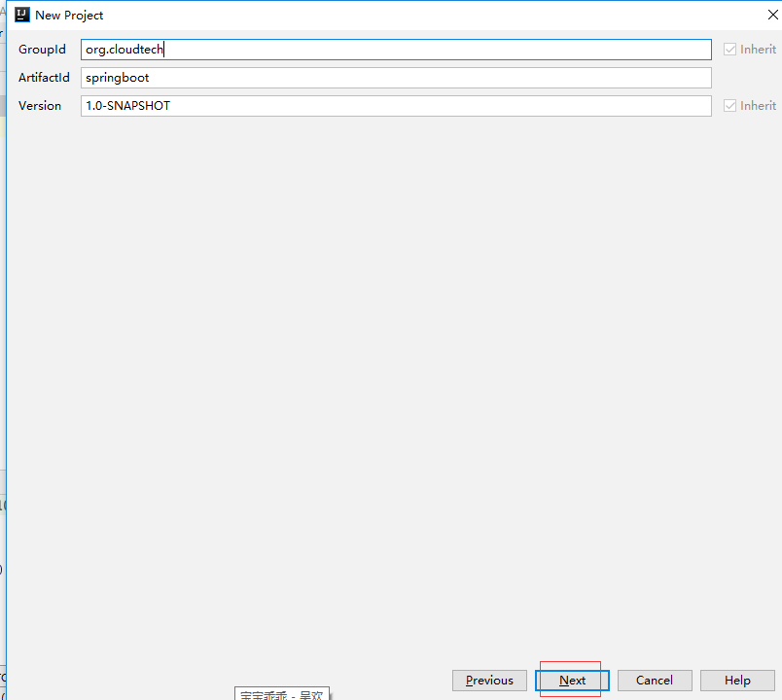782x700 pixels.
Task: Proceed with the Next button
Action: pyautogui.click(x=572, y=681)
